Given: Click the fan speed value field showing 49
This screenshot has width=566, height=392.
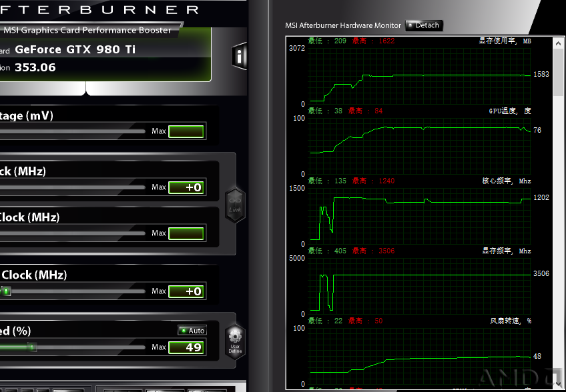Looking at the screenshot, I should [187, 347].
